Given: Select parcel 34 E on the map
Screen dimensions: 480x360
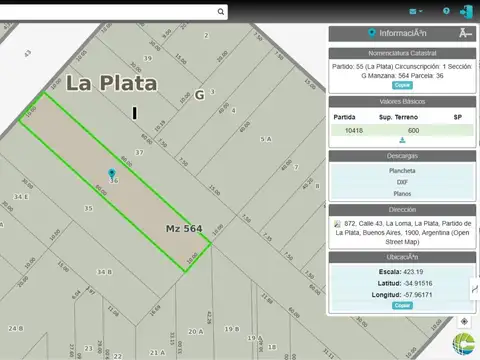Looking at the screenshot, I should (x=21, y=197).
